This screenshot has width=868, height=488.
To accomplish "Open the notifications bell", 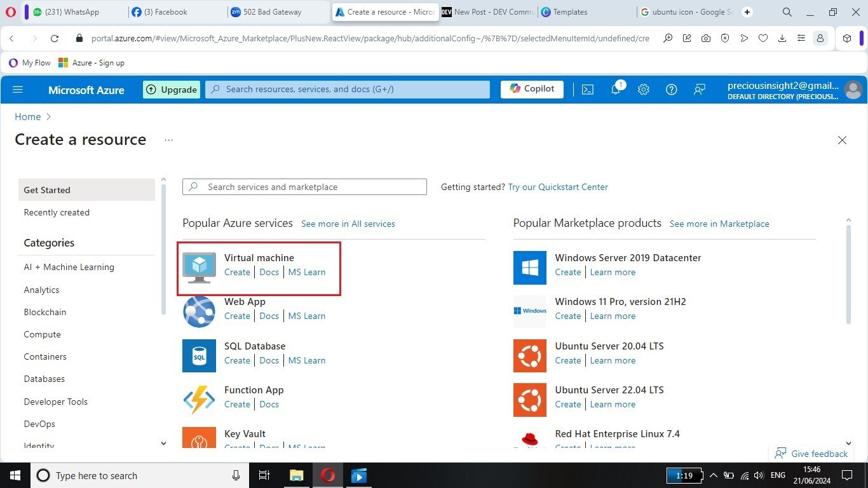I will 616,90.
